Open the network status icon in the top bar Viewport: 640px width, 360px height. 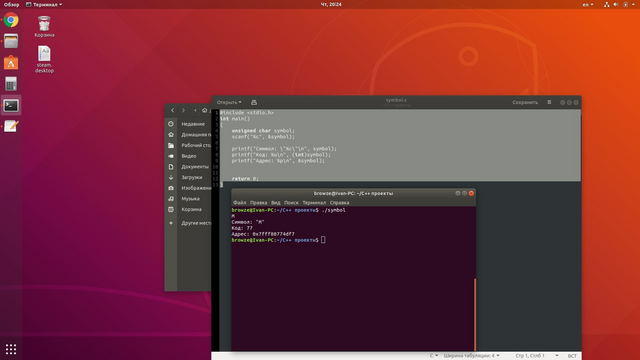[x=607, y=4]
